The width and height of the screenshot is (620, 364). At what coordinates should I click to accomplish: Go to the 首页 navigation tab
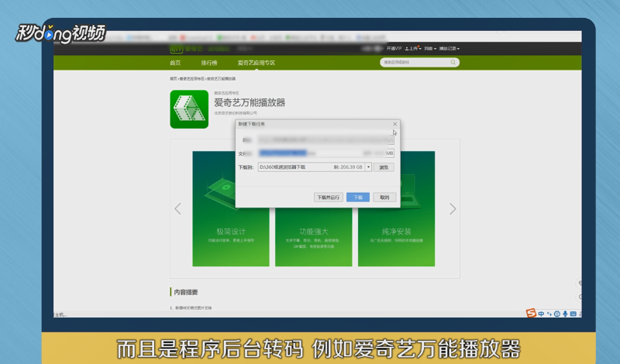[x=175, y=63]
